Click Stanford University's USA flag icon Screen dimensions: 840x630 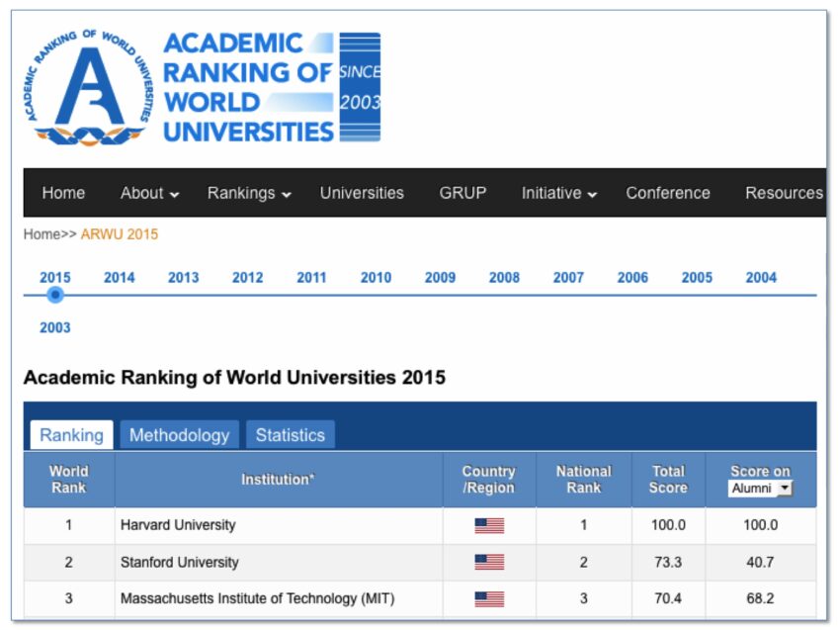(x=489, y=562)
